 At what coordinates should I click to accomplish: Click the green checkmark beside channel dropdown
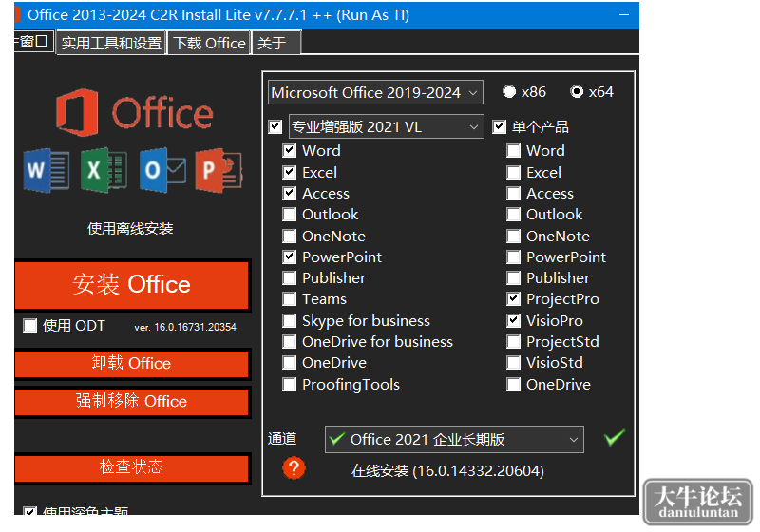pyautogui.click(x=614, y=438)
